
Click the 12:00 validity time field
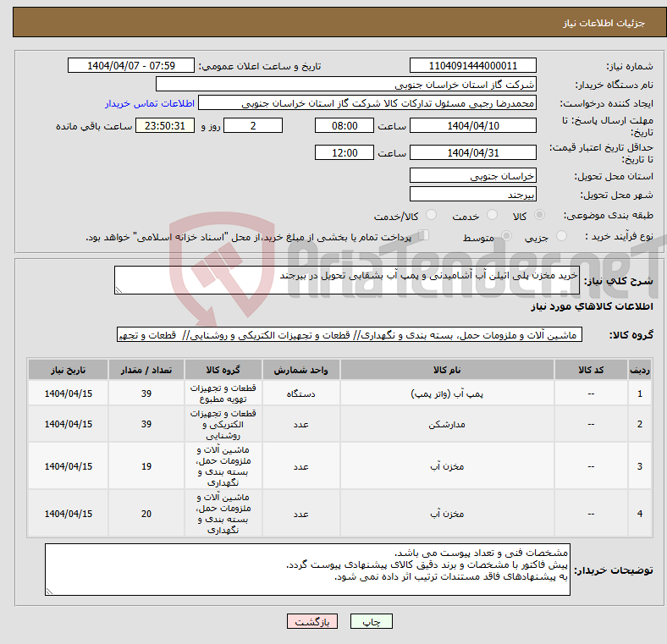[x=345, y=152]
